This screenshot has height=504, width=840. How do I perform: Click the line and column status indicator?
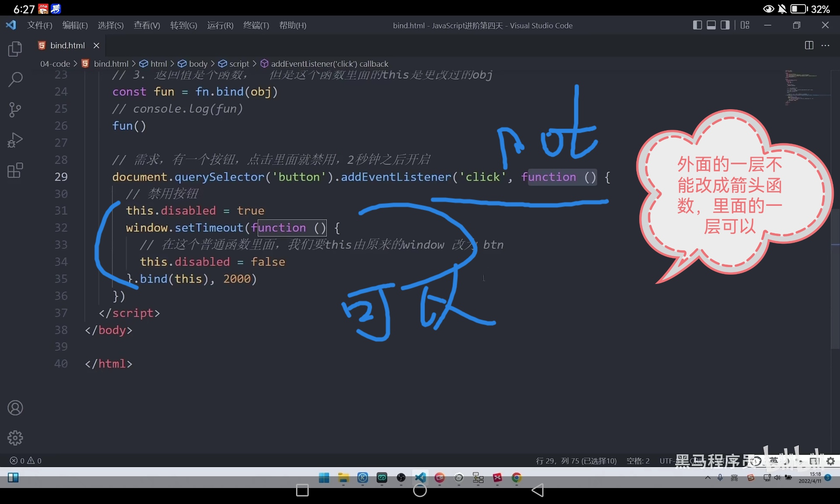576,461
